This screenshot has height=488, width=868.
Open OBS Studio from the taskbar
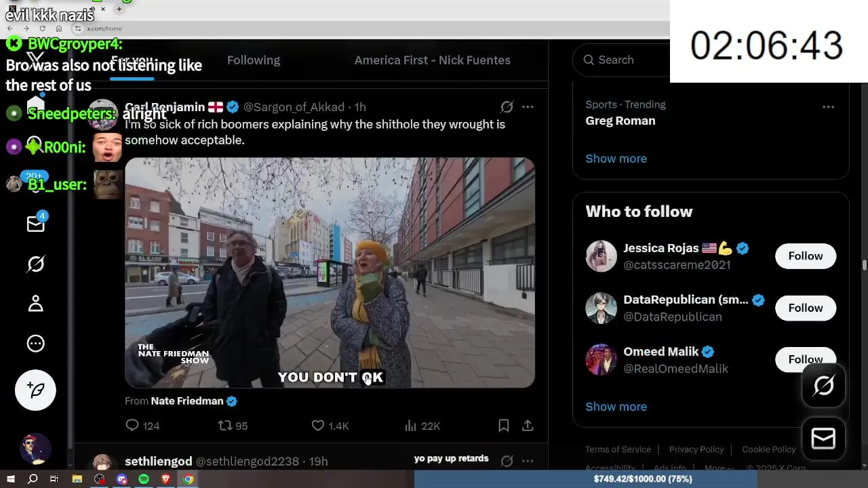(100, 479)
